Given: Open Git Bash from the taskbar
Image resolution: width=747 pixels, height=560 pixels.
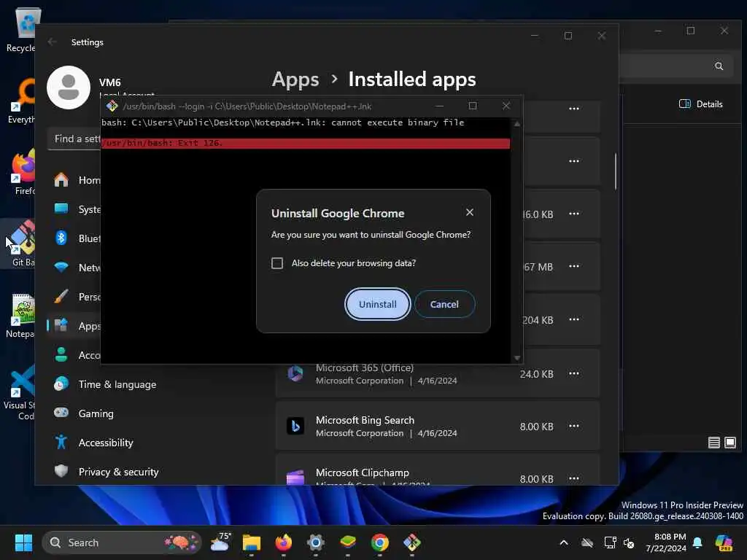Looking at the screenshot, I should click(412, 542).
